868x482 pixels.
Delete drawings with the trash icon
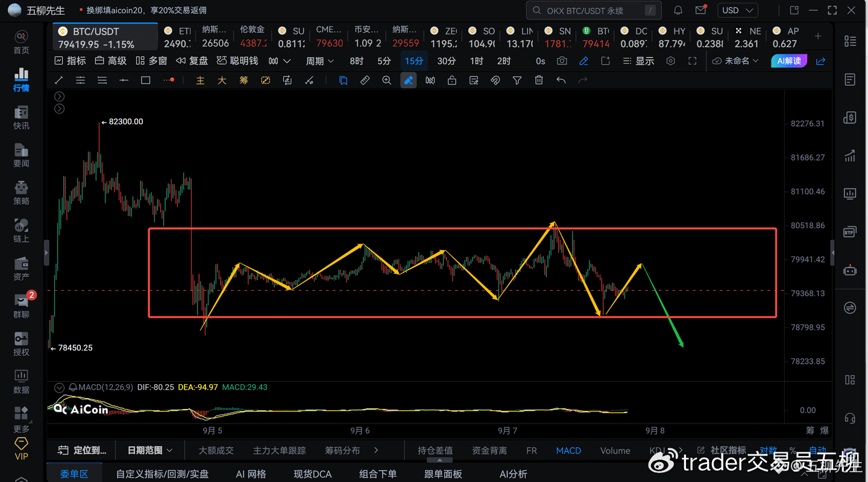[x=539, y=80]
